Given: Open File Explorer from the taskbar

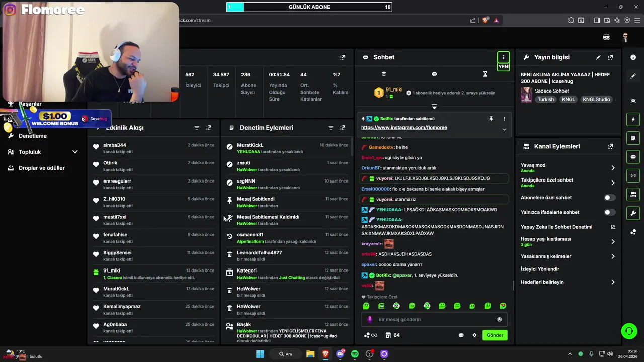Looking at the screenshot, I should click(x=310, y=354).
